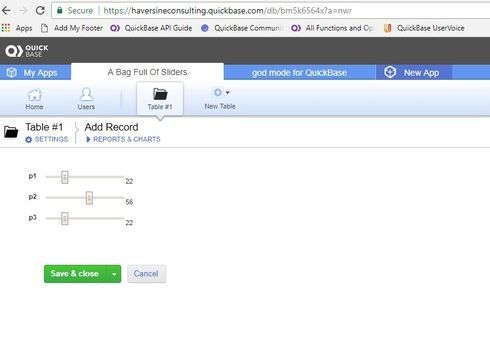Expand REPORTS & CHARTS

click(x=123, y=139)
